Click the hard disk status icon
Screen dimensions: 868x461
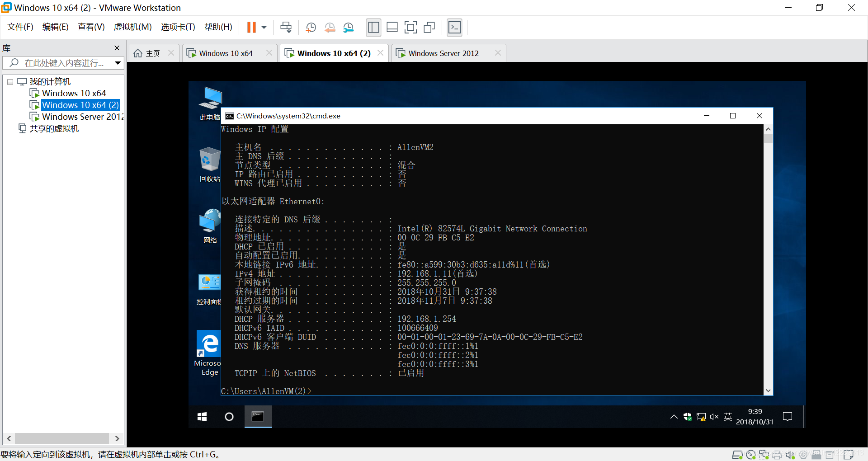click(737, 455)
